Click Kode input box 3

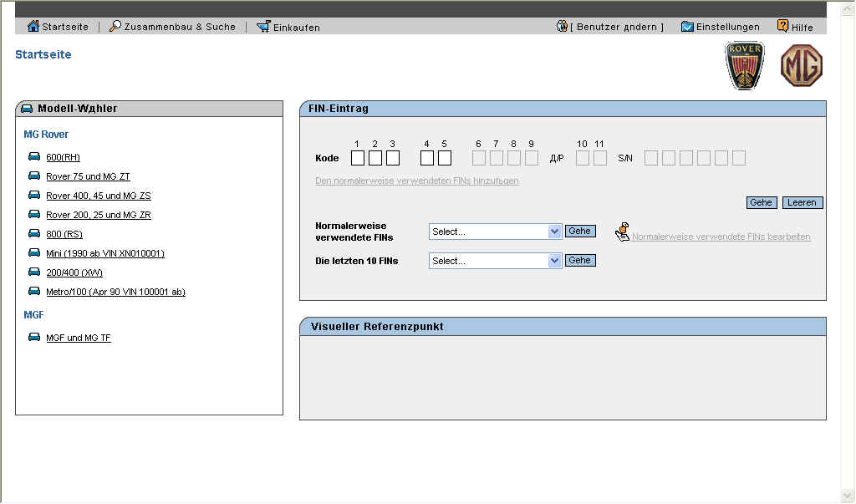pos(393,158)
